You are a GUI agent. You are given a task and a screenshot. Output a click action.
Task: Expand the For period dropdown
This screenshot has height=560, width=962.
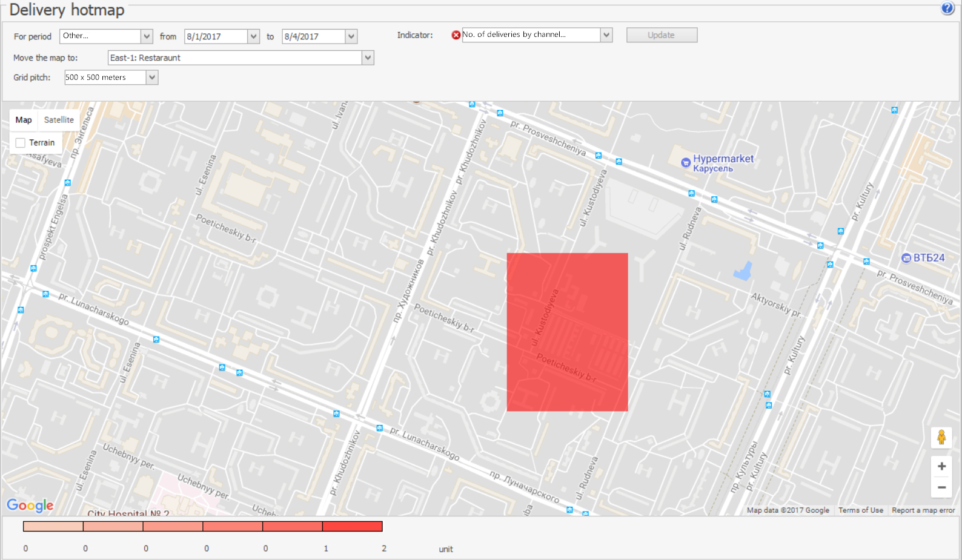tap(147, 36)
